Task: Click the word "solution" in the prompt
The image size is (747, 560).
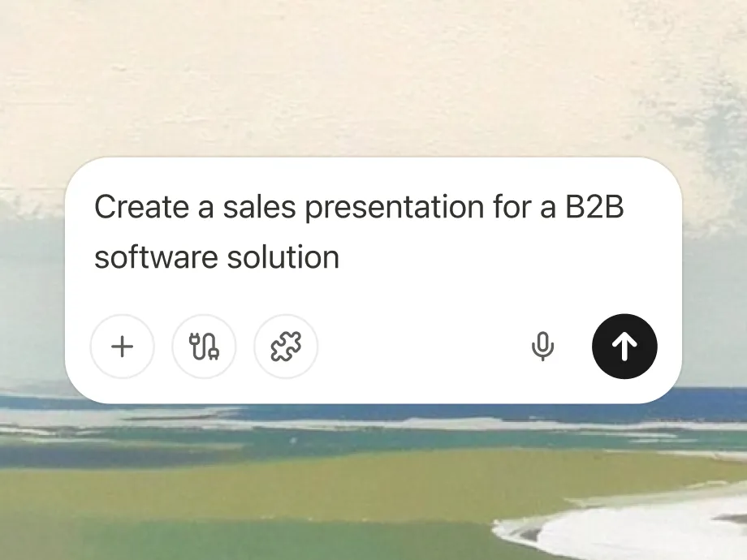Action: click(x=283, y=257)
